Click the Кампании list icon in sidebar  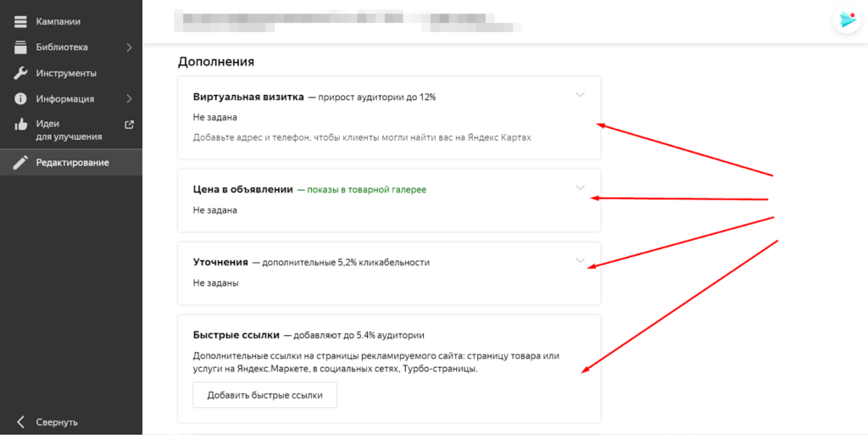[21, 21]
